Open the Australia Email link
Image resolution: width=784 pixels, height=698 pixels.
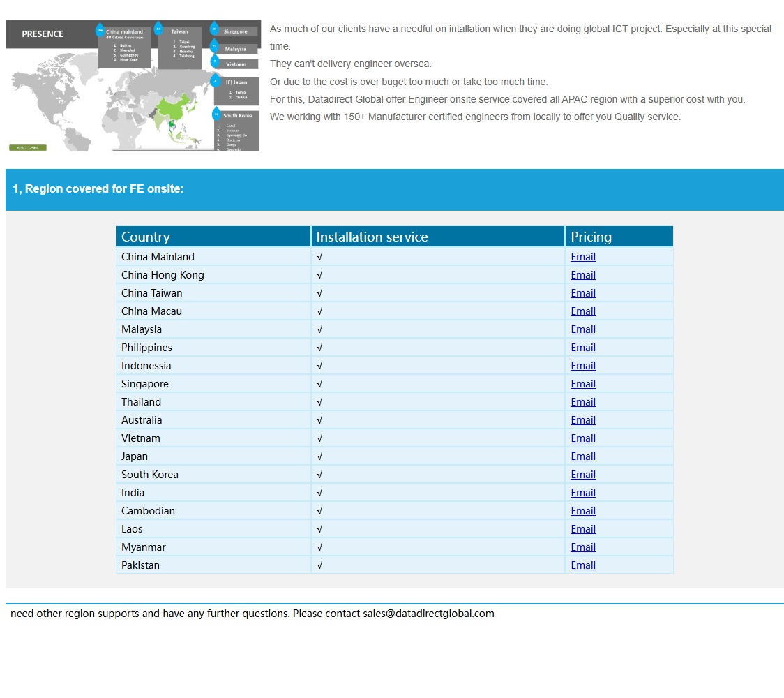point(583,419)
